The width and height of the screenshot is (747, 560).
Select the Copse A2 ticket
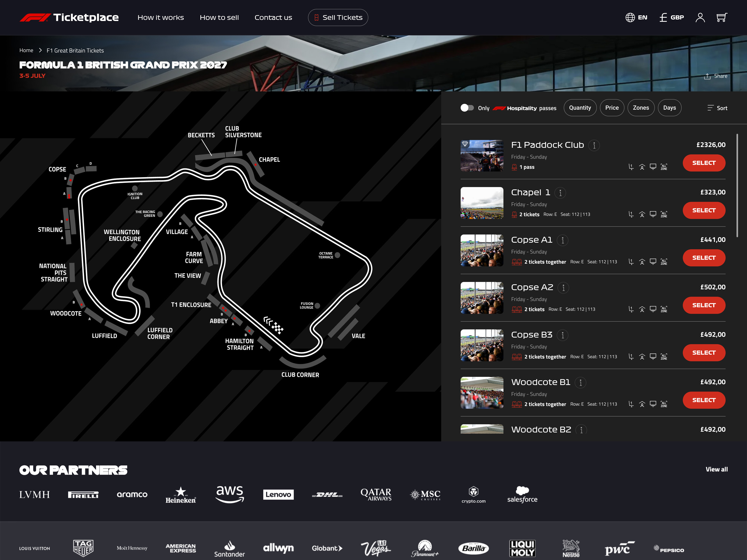coord(704,305)
